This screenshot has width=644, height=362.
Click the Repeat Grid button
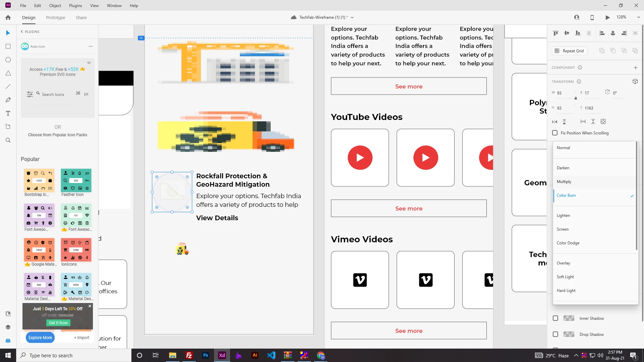[x=570, y=51]
